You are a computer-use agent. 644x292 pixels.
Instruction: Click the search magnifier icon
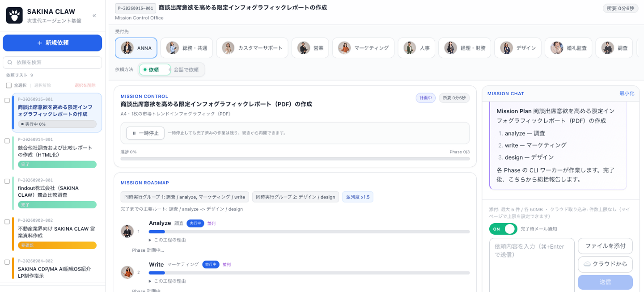click(x=10, y=63)
